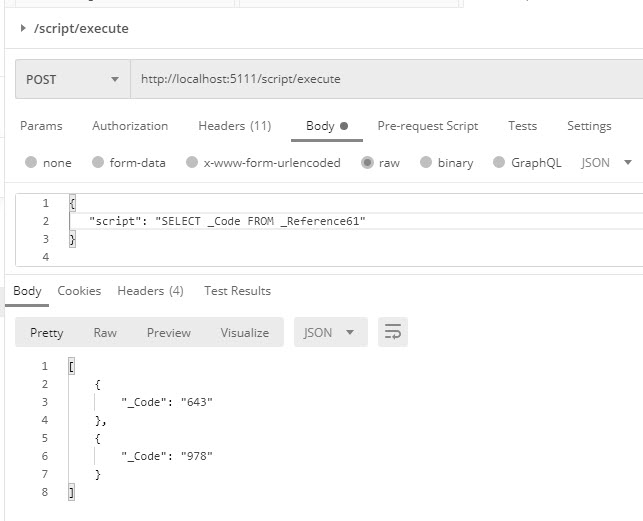Open the request body JSON format dropdown
The image size is (643, 521).
pos(606,163)
